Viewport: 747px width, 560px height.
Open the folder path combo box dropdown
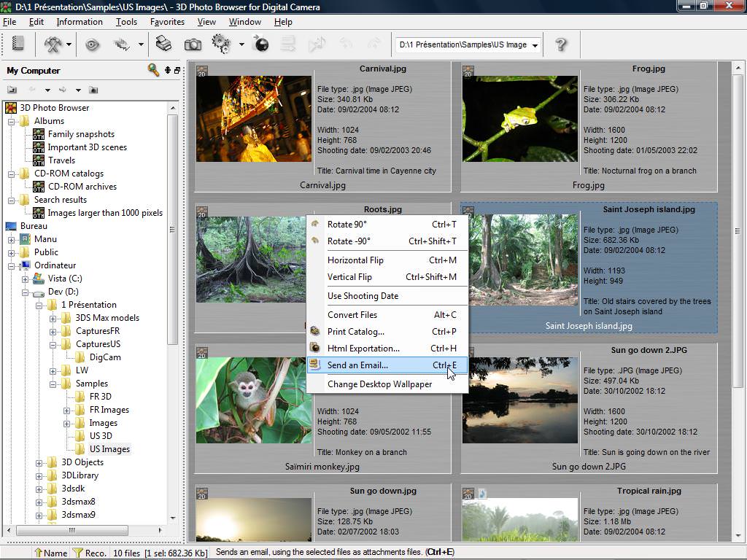coord(535,45)
